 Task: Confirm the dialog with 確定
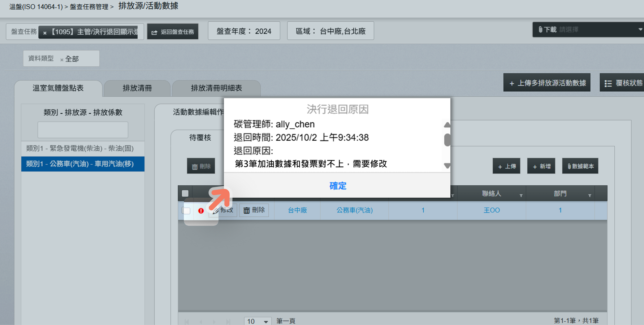[337, 186]
